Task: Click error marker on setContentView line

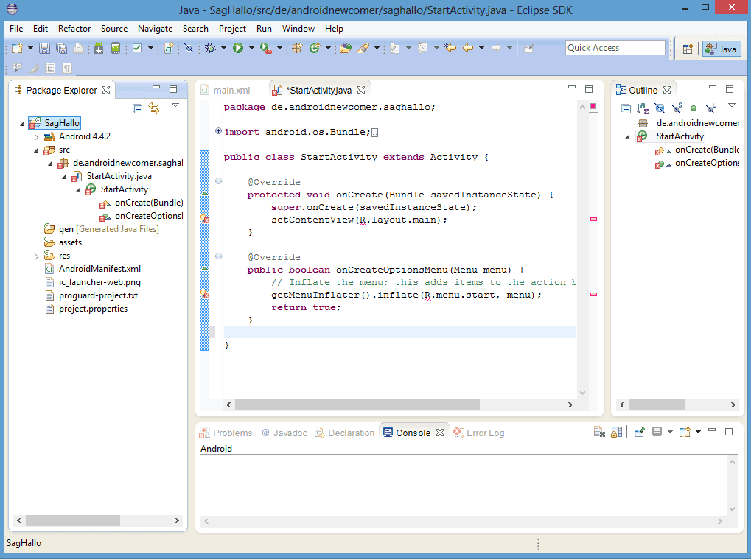Action: [205, 220]
